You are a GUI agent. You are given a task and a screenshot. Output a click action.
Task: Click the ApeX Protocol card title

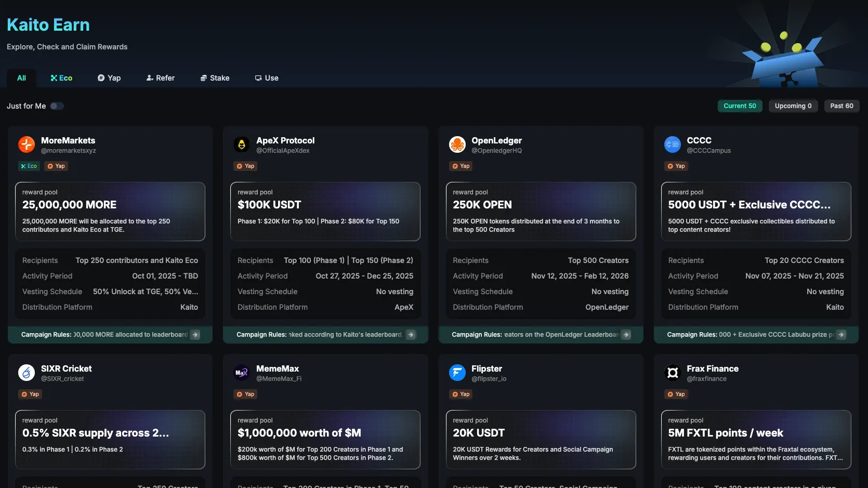(285, 140)
